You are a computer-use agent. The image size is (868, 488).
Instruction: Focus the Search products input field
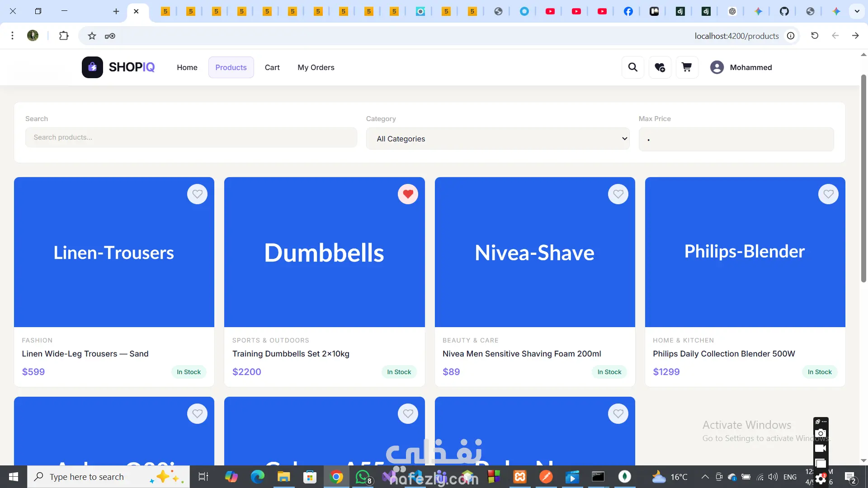click(x=191, y=137)
